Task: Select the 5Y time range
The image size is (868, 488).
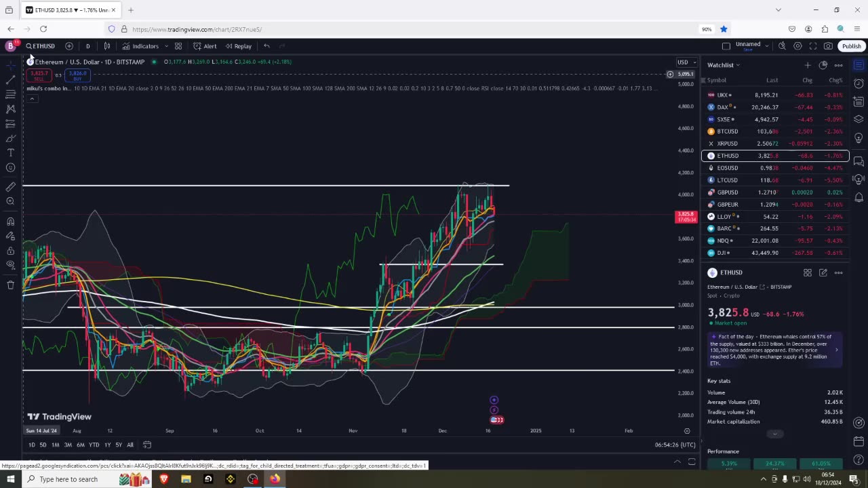Action: coord(119,445)
